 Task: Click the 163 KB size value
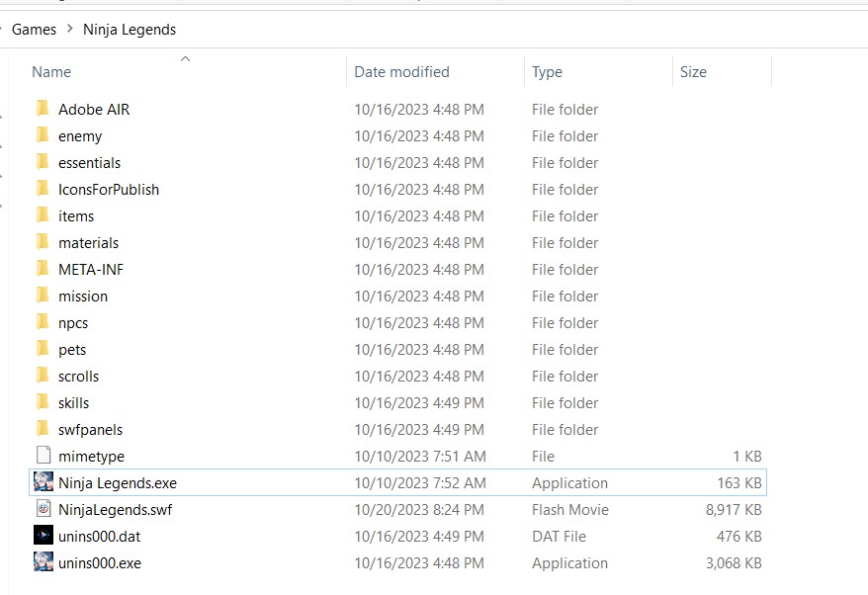[x=739, y=483]
